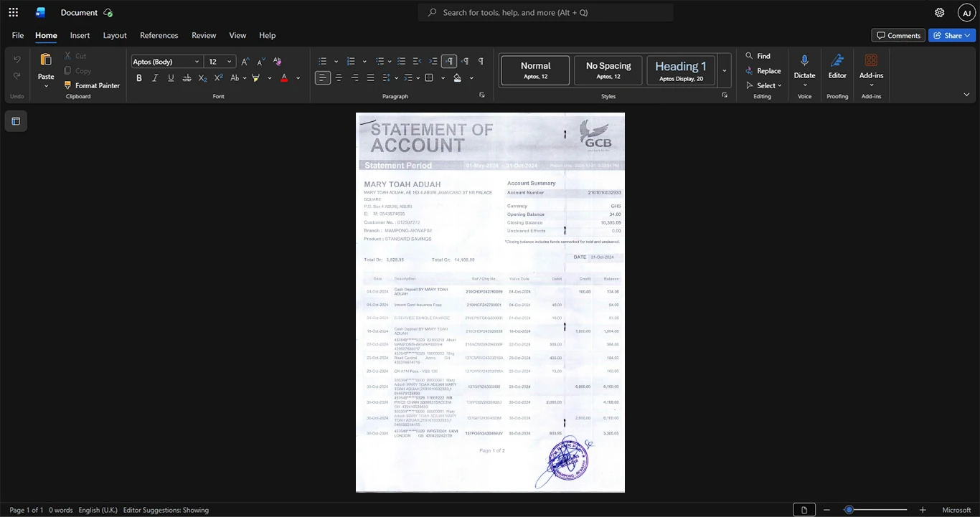Open the File menu
The image size is (980, 517).
[18, 35]
